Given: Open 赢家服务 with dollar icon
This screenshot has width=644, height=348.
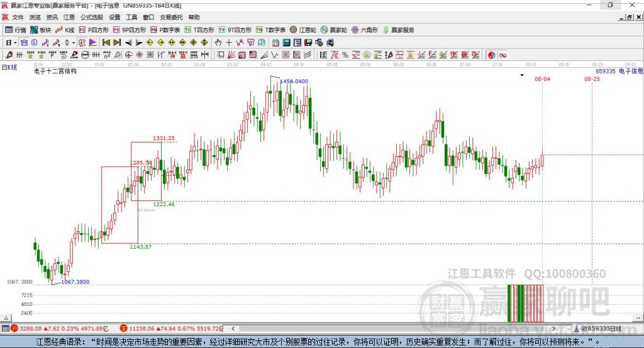Looking at the screenshot, I should tap(398, 30).
